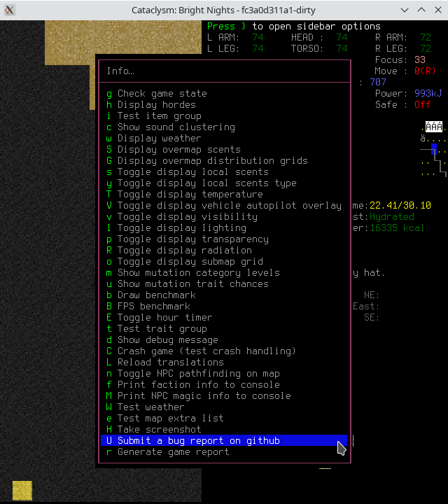The width and height of the screenshot is (448, 504).
Task: Click the highlighted ÄÄÄ minimap tiles
Action: [434, 127]
